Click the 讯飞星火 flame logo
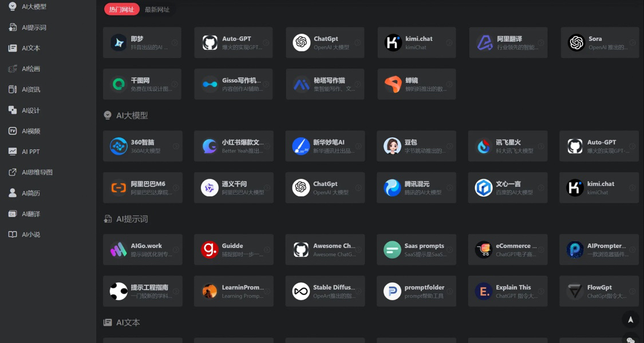 [484, 146]
